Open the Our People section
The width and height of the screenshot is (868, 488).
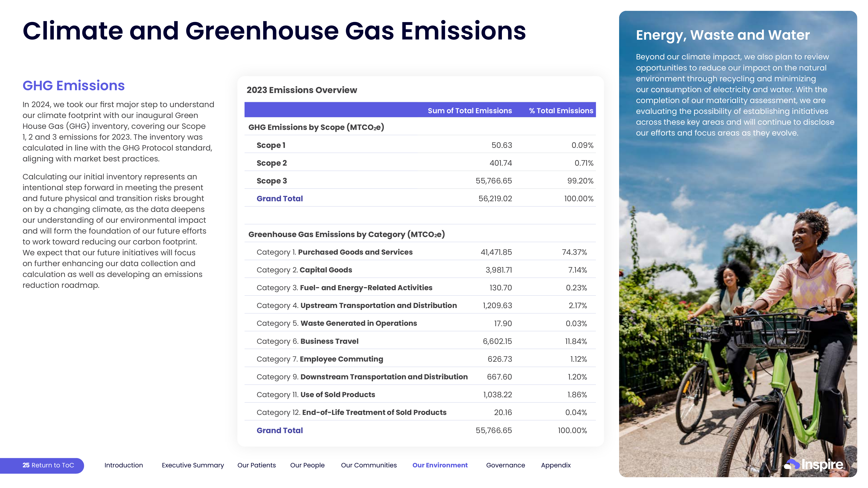(307, 465)
